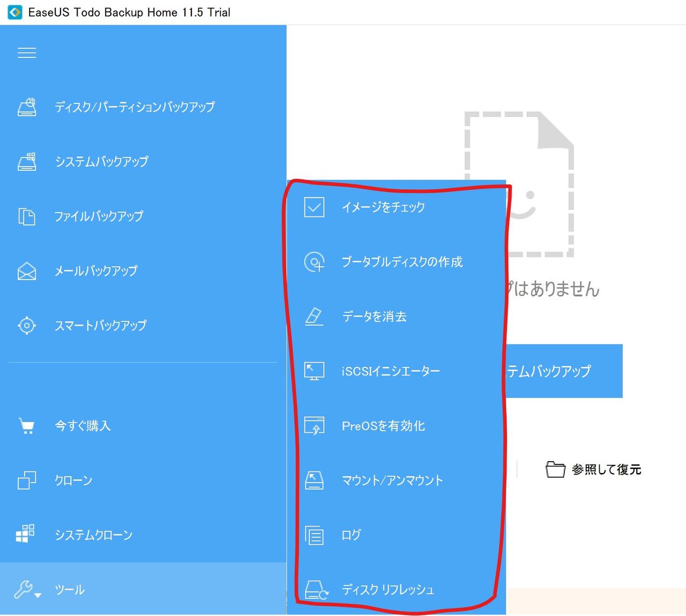Click the Mail backup envelope icon
The image size is (686, 616).
tap(27, 271)
